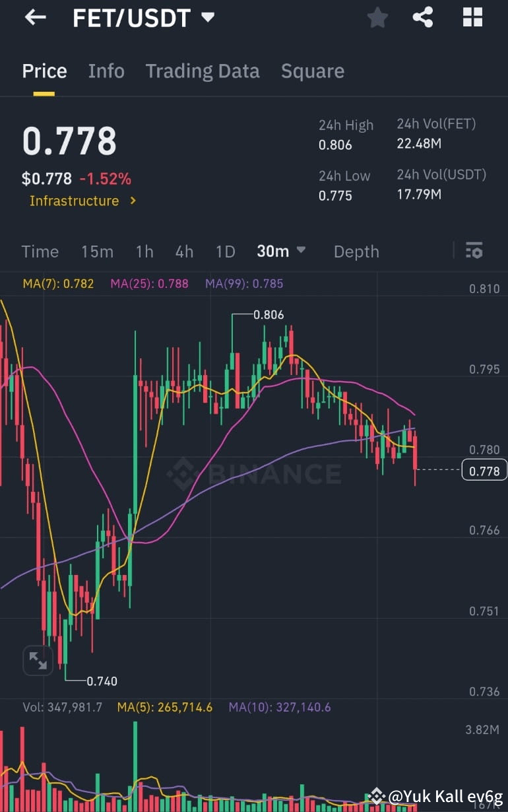Select the 0.806 high price marker on chart

267,315
